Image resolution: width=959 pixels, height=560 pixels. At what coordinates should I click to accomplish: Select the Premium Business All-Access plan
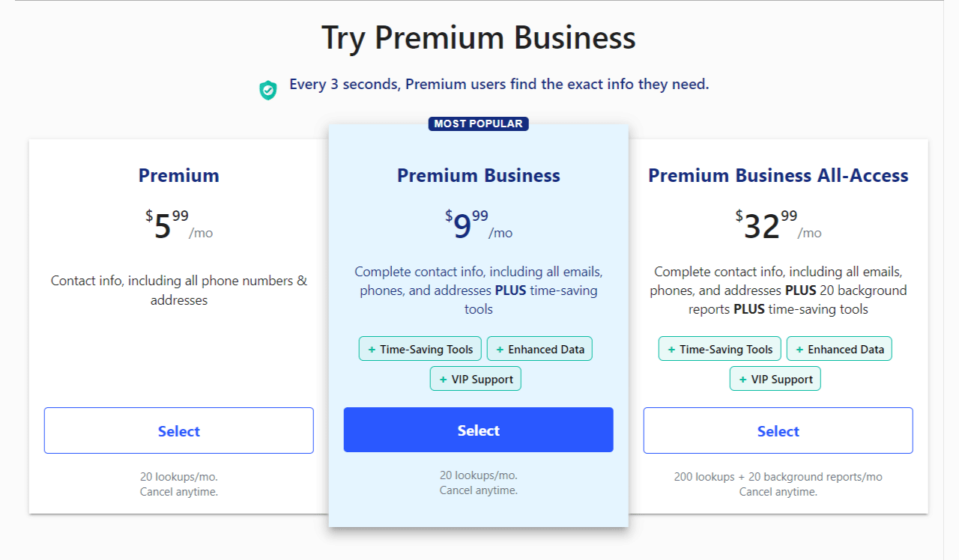pyautogui.click(x=778, y=430)
